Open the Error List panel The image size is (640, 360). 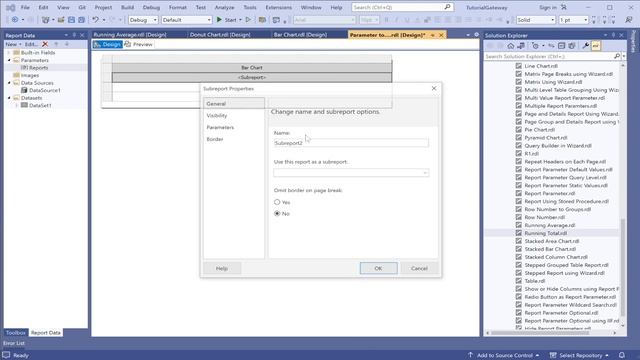pos(14,343)
